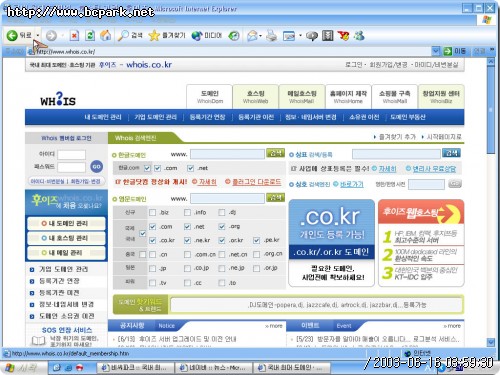This screenshot has height=375, width=500.
Task: Uncheck the .pe.kr domain checkbox
Action: click(x=256, y=240)
